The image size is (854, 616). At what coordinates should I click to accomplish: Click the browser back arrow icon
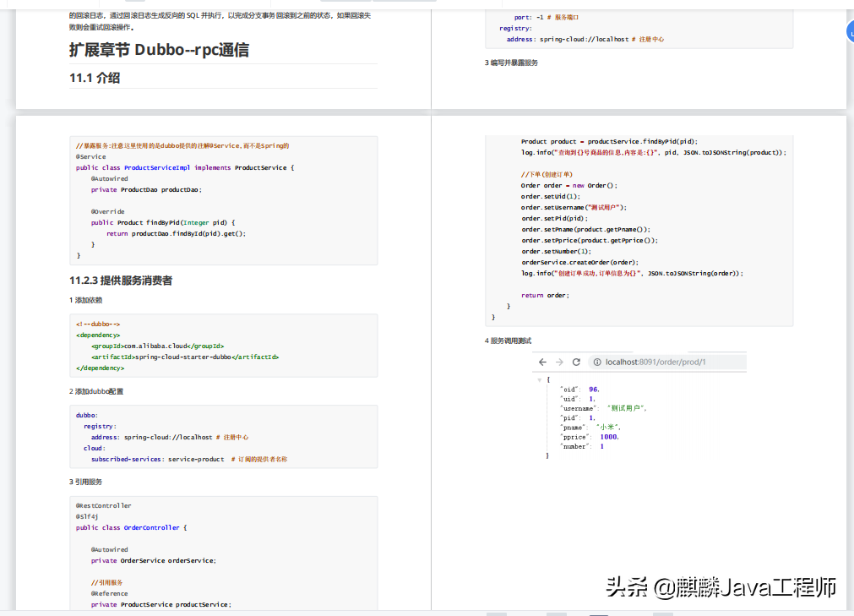[542, 363]
